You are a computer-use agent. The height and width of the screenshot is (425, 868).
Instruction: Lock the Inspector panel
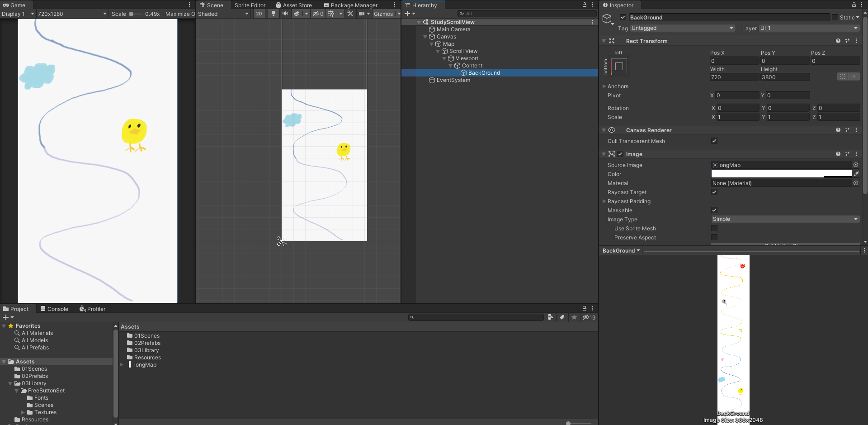854,5
